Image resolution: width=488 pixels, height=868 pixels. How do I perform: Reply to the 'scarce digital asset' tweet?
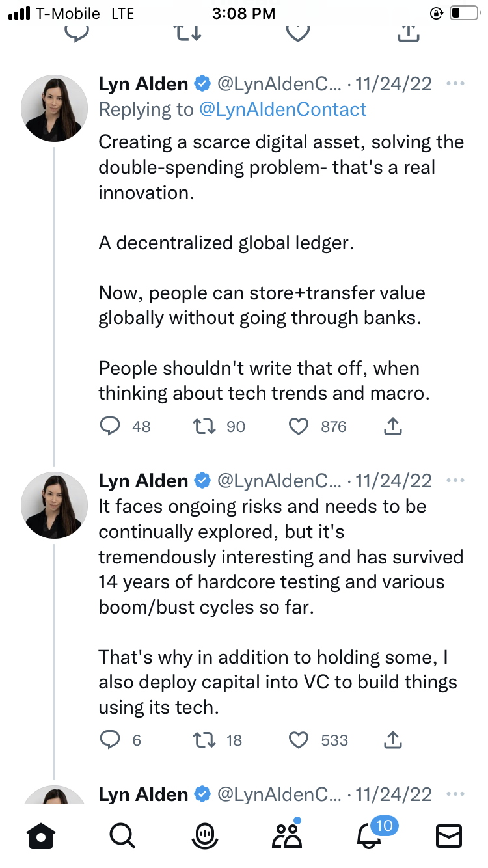(111, 426)
